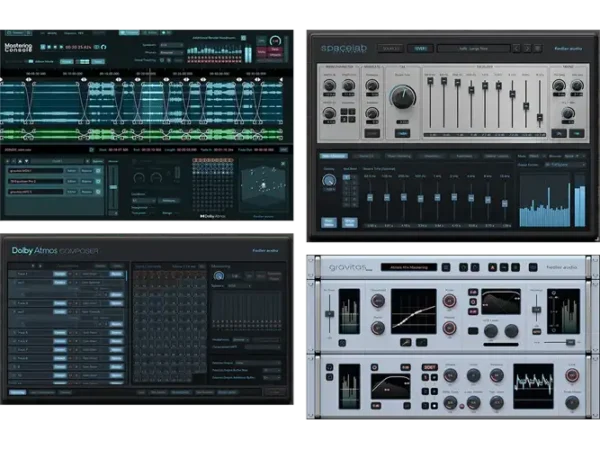
Task: Open the layout dropdown in Mastering Console
Action: point(144,201)
